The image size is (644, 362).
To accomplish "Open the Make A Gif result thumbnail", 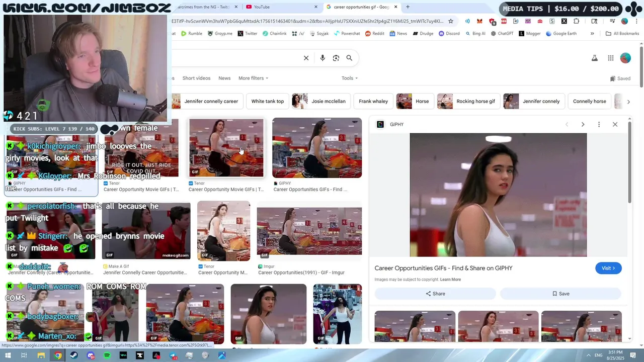I will coord(146,231).
